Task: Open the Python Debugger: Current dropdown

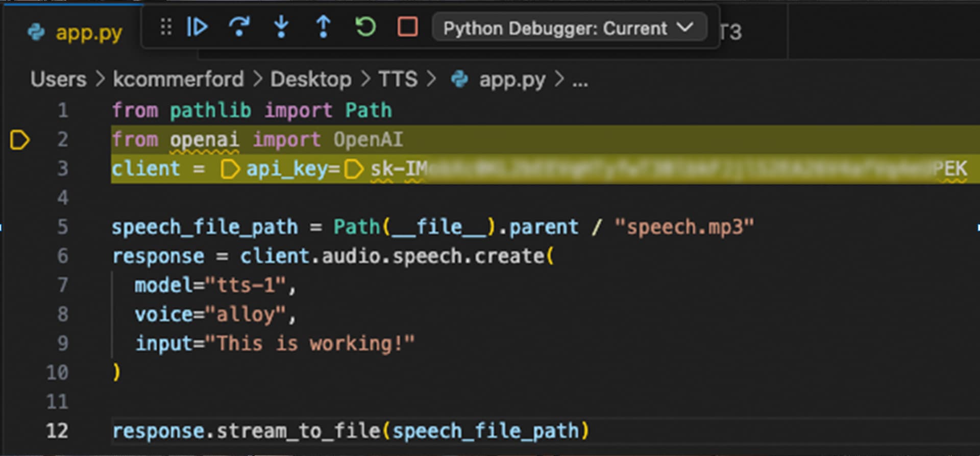Action: [569, 28]
